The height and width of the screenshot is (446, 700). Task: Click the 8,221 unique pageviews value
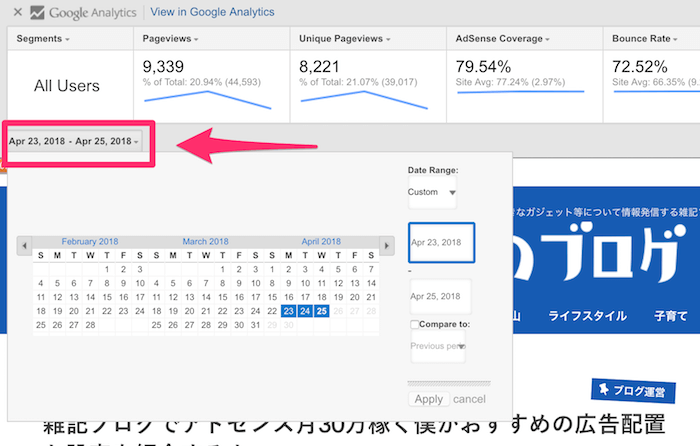[319, 67]
